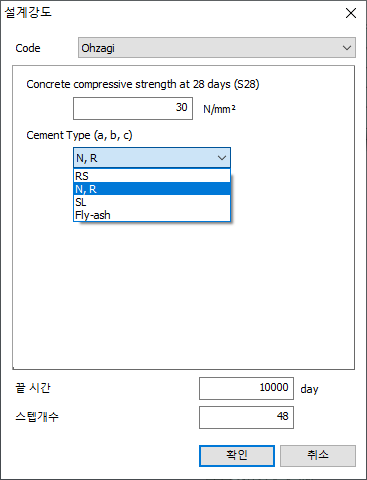Click the 설계강도 title bar text
This screenshot has height=480, width=367.
pos(28,13)
